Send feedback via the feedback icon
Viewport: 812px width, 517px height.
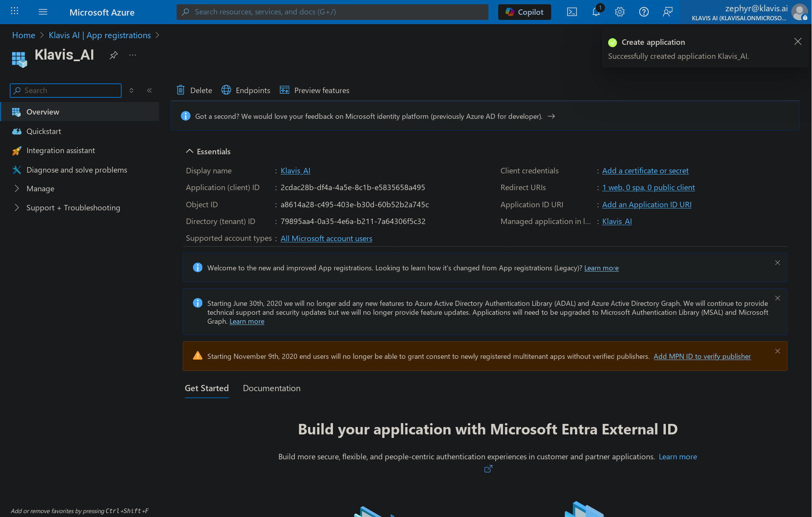667,12
